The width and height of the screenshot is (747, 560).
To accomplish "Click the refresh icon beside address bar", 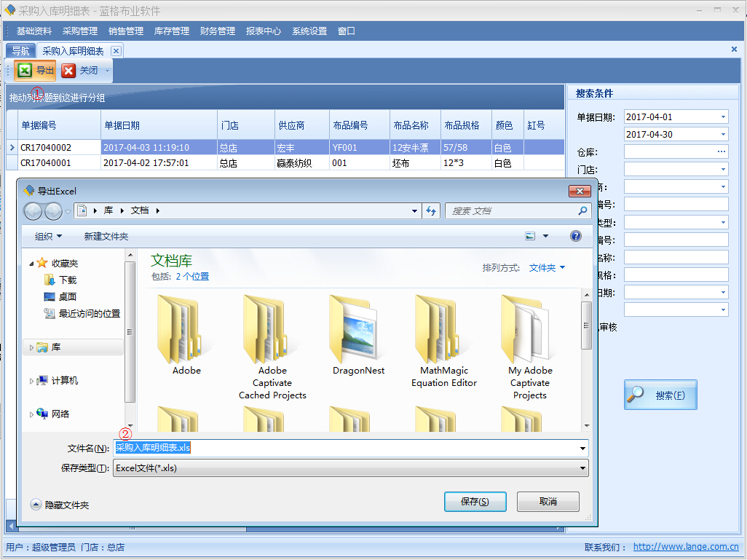I will pyautogui.click(x=431, y=211).
